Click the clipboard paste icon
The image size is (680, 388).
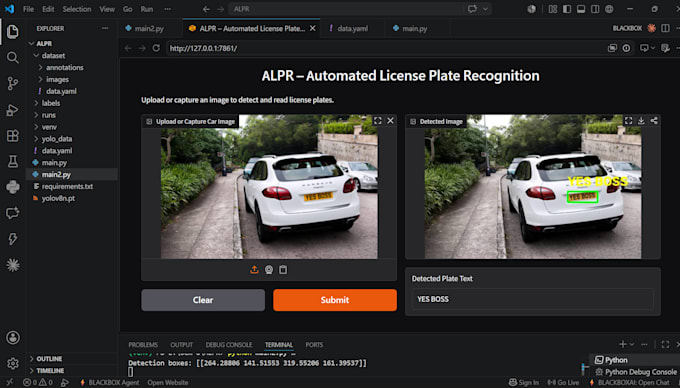pos(283,270)
